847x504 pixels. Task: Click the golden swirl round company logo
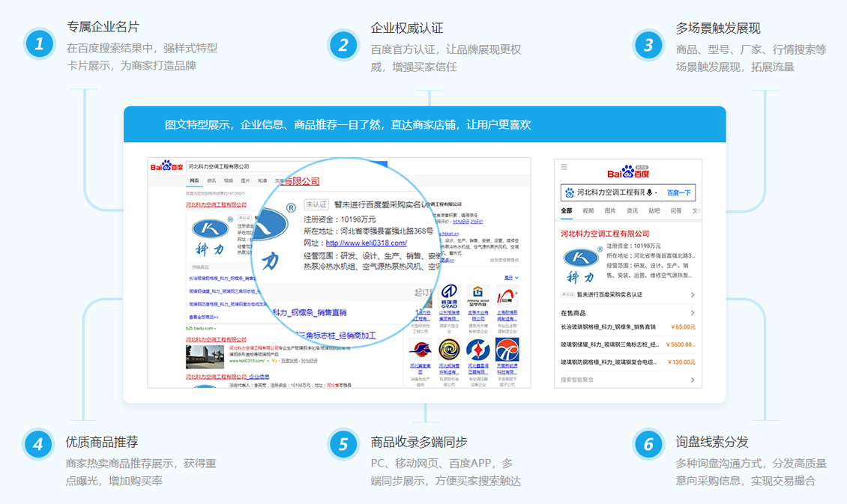(x=449, y=350)
